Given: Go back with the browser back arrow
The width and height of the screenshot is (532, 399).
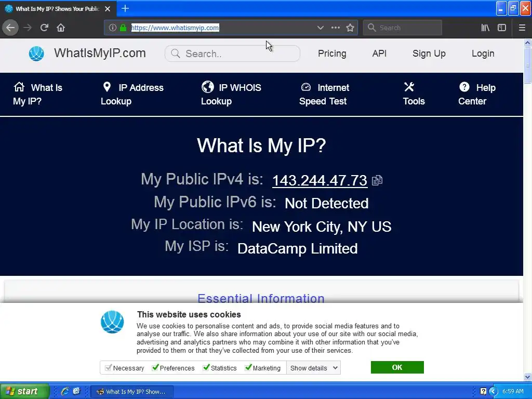Looking at the screenshot, I should pos(10,28).
